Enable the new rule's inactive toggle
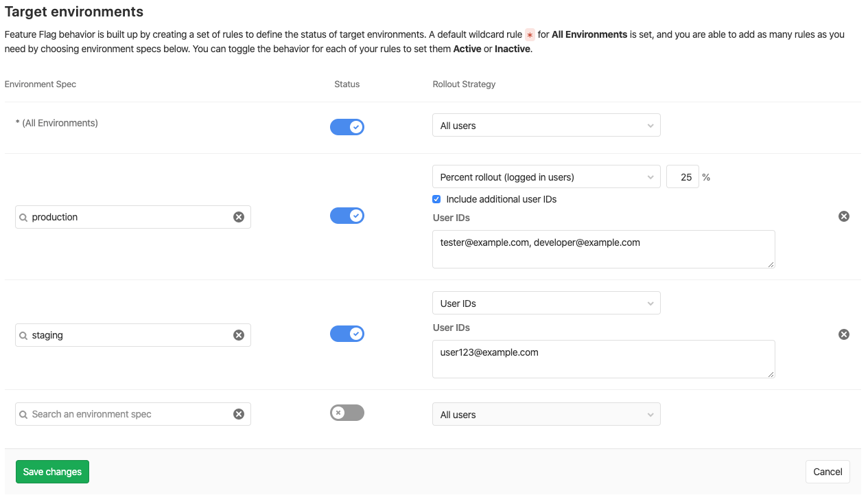 [347, 413]
